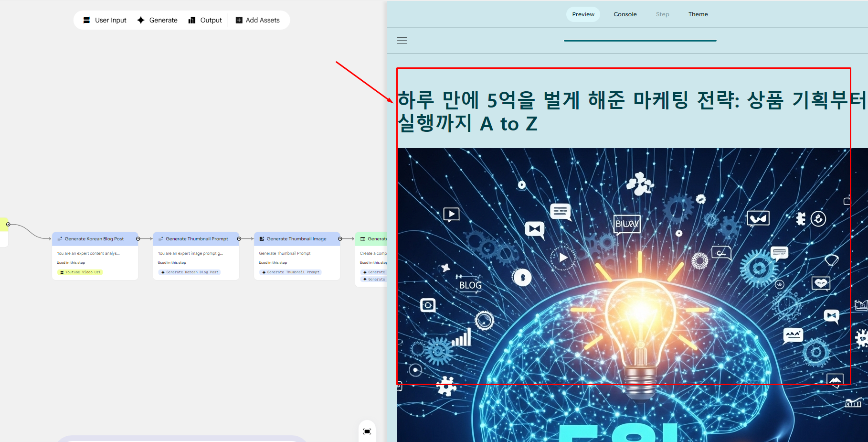Click output port of Generate Thumbnail Prompt node
The width and height of the screenshot is (868, 442).
[x=239, y=239]
